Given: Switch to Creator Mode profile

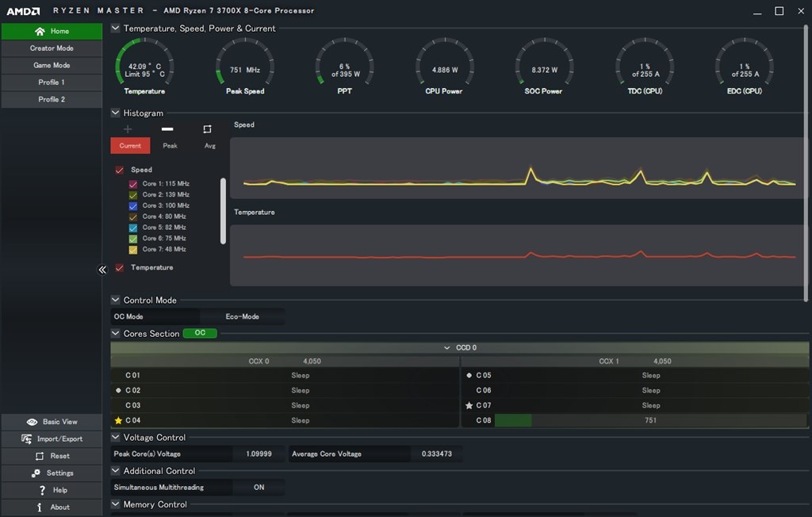Looking at the screenshot, I should 52,48.
